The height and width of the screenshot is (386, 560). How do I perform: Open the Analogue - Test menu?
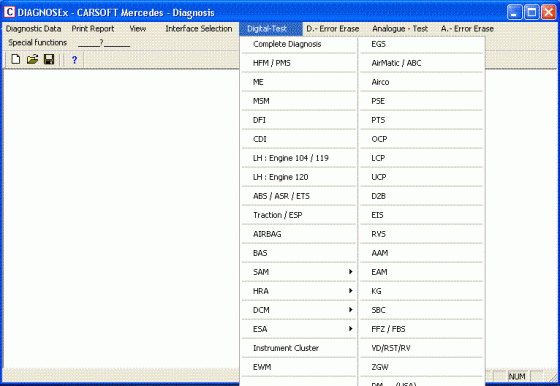(400, 29)
